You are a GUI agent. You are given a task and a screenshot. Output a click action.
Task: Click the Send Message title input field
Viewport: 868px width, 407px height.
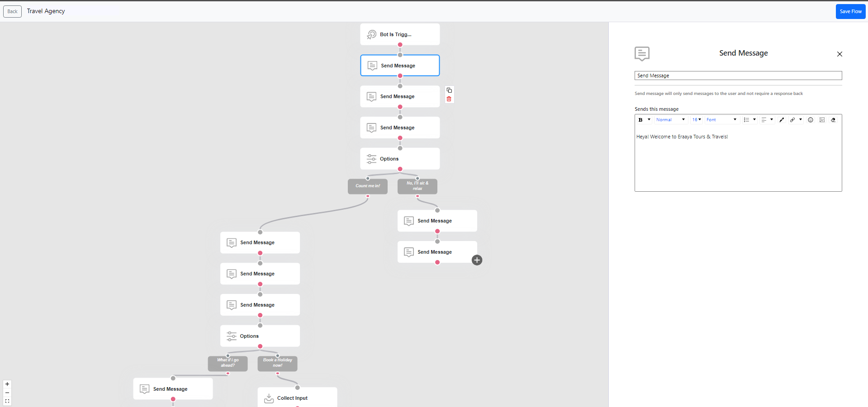pos(737,76)
